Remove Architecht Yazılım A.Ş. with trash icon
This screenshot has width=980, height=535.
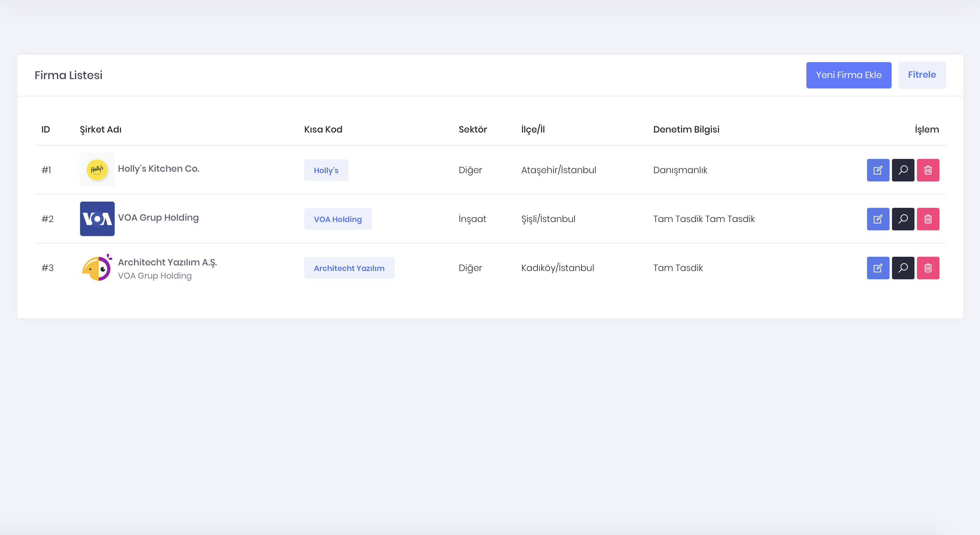tap(927, 268)
